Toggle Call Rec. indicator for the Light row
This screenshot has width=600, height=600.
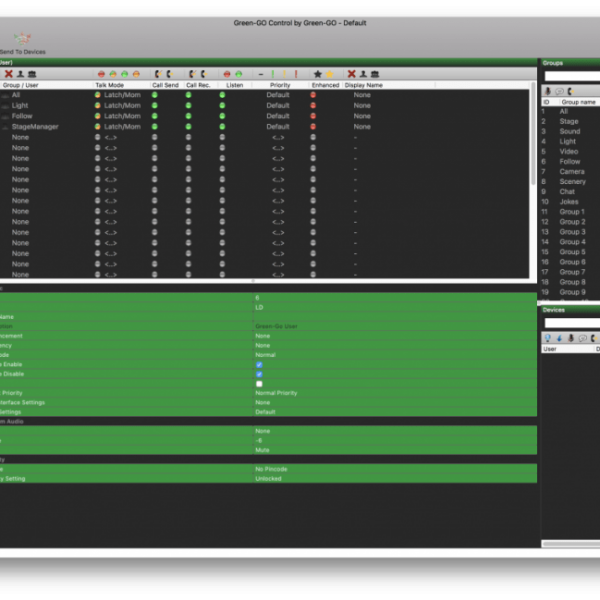(x=188, y=105)
